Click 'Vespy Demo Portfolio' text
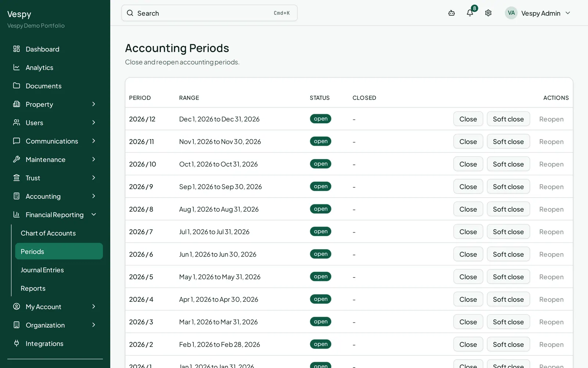 pos(36,26)
